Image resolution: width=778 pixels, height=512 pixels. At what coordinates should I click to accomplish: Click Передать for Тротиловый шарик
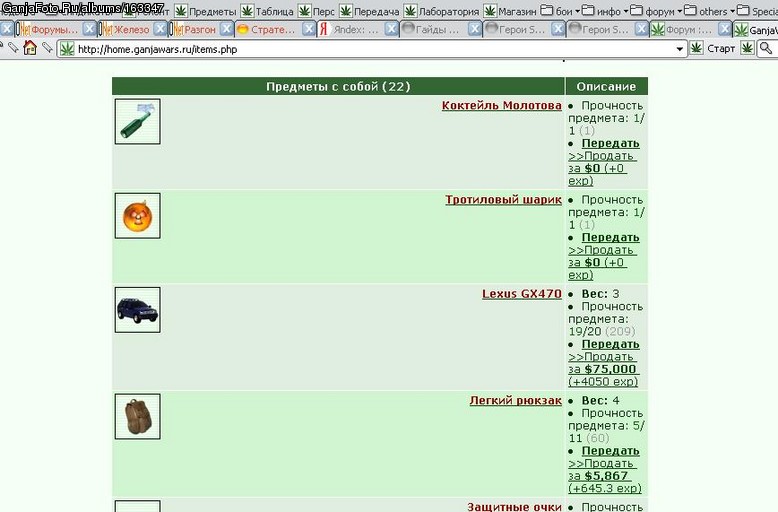click(610, 238)
